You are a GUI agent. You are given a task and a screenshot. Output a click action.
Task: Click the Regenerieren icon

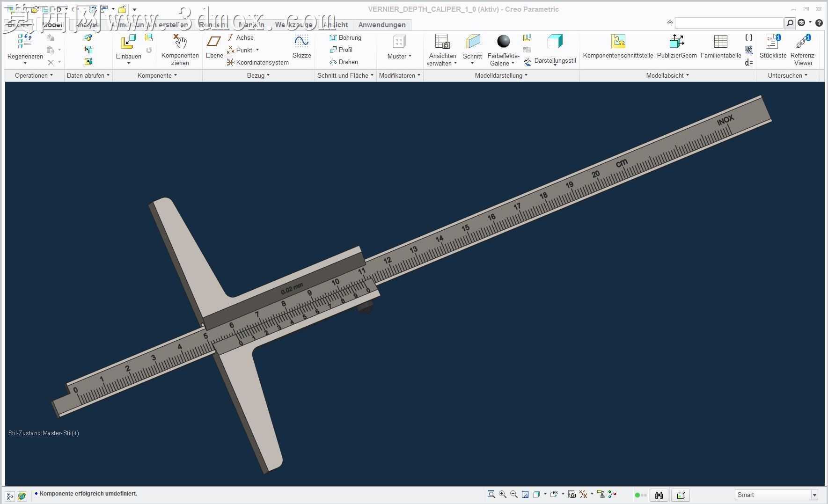coord(25,41)
